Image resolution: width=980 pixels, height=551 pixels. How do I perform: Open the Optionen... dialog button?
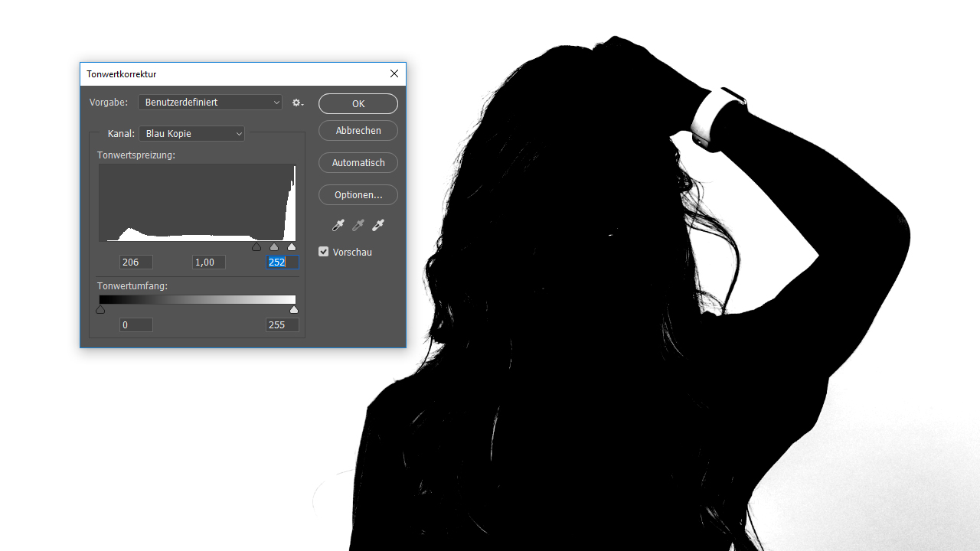(358, 195)
